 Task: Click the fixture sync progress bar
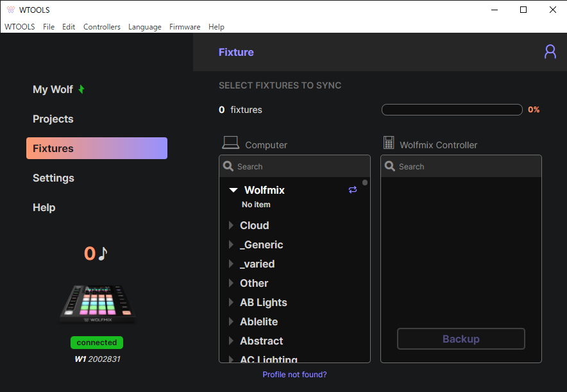[x=452, y=110]
